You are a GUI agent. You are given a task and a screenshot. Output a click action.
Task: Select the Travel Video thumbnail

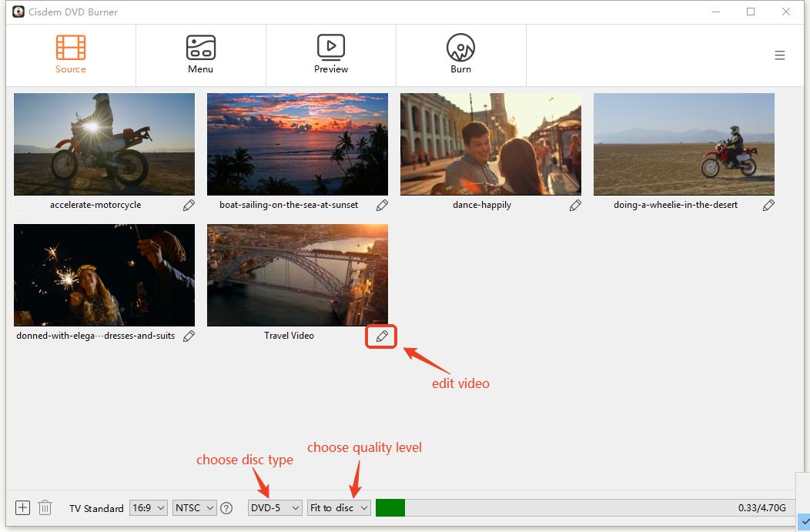[x=297, y=276]
